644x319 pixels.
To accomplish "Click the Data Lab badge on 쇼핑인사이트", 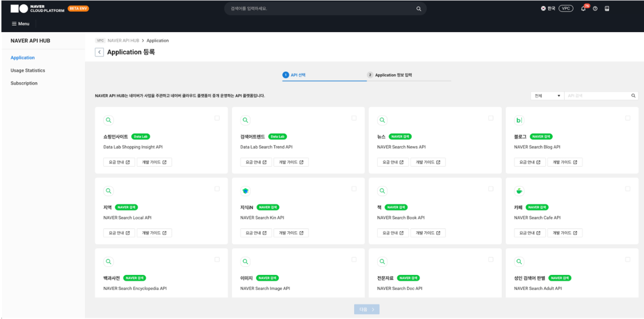I will tap(141, 137).
